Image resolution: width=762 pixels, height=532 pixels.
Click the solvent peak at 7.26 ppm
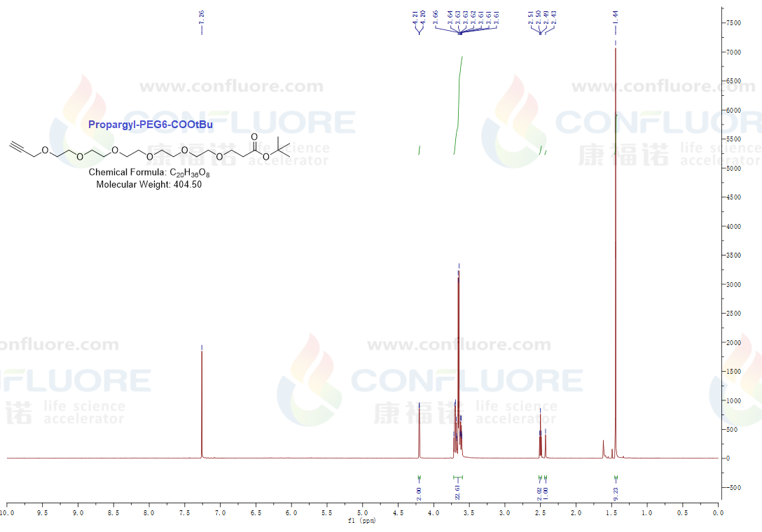click(202, 406)
